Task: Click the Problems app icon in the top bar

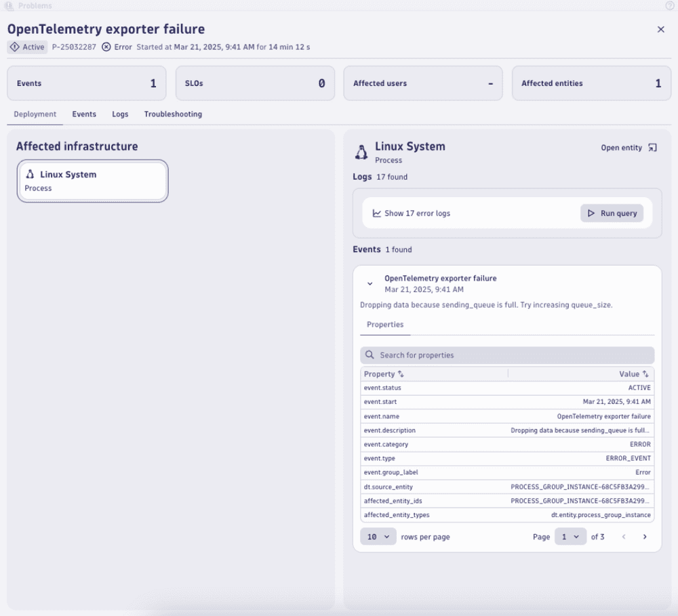Action: [9, 6]
